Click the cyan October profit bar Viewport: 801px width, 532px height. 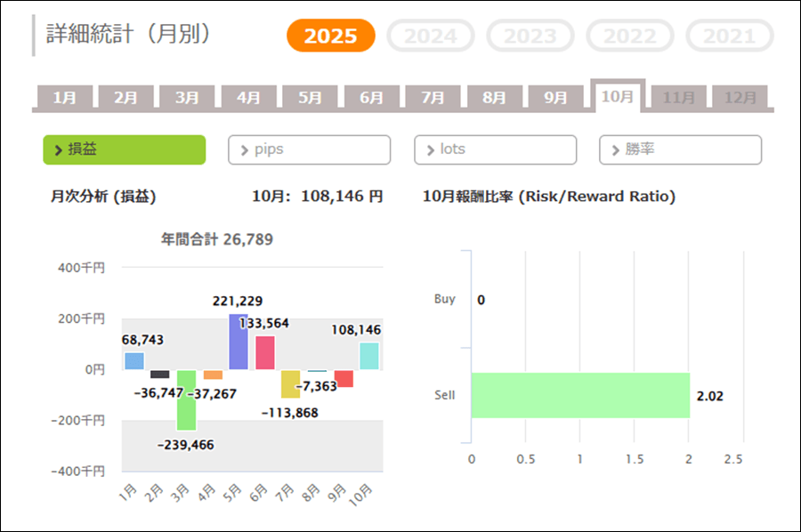(369, 356)
